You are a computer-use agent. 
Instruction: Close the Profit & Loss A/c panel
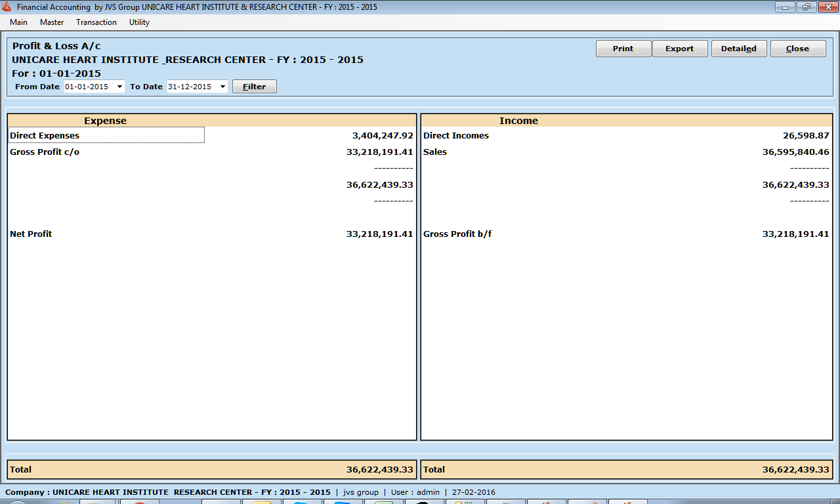click(x=797, y=49)
